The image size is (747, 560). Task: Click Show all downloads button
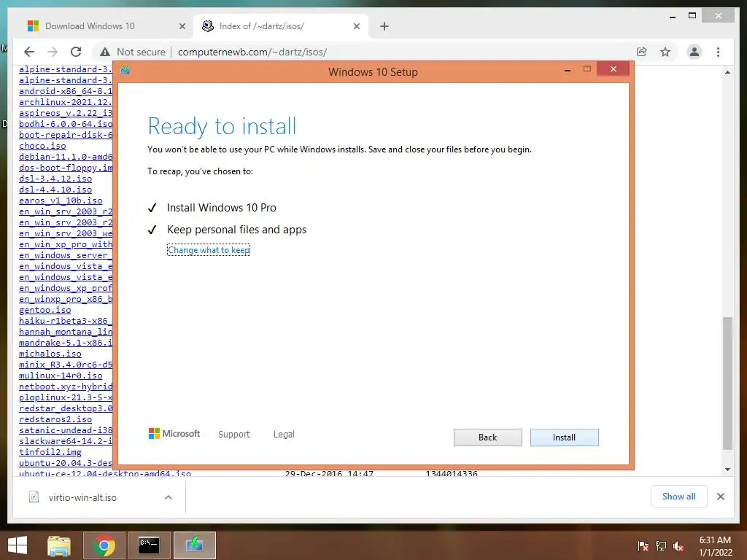[678, 496]
